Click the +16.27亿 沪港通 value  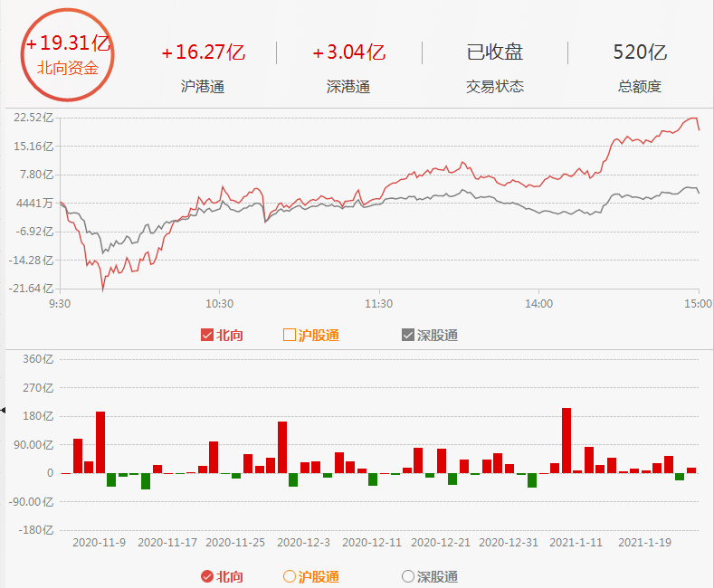pos(203,52)
